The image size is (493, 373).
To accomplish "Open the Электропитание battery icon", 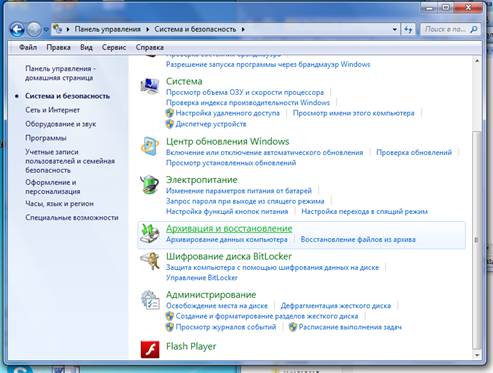I will [150, 184].
